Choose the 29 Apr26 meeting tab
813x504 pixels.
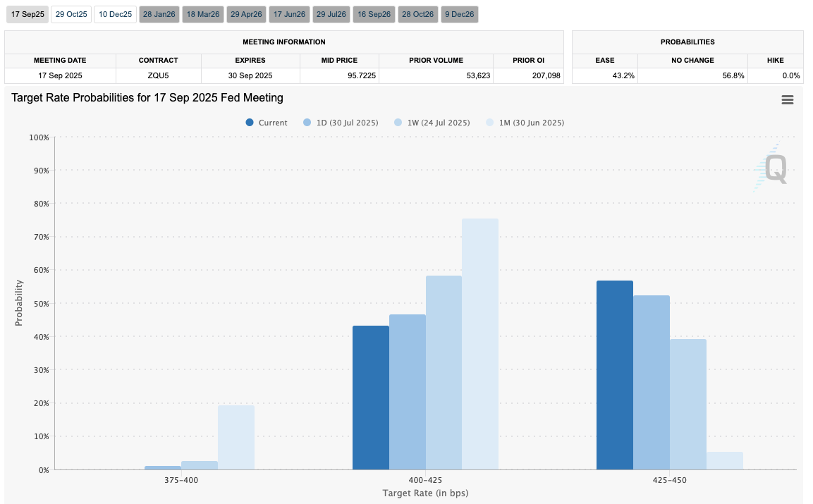pyautogui.click(x=246, y=14)
